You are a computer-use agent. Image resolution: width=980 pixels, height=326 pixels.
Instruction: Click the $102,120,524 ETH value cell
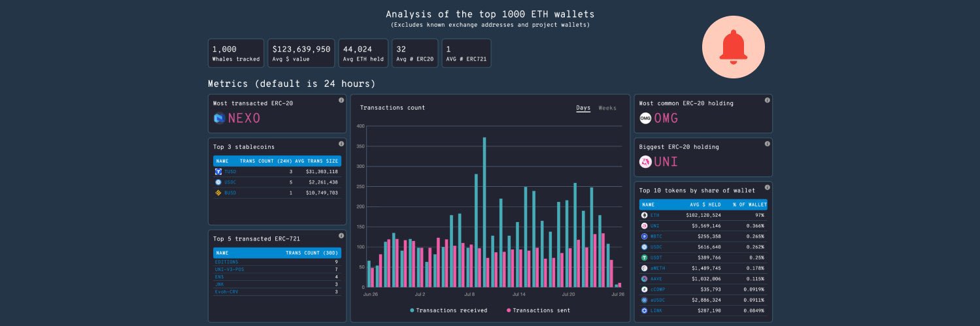[703, 215]
